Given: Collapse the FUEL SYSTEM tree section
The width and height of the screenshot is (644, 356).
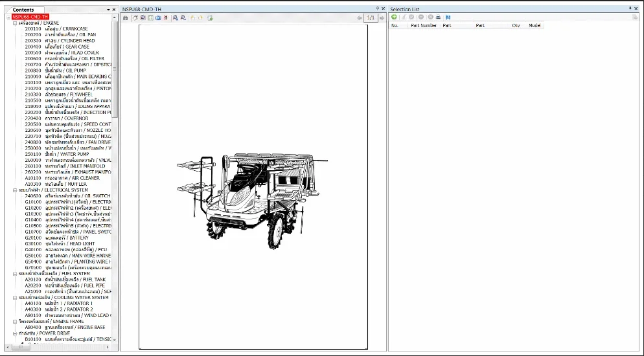Looking at the screenshot, I should (15, 273).
